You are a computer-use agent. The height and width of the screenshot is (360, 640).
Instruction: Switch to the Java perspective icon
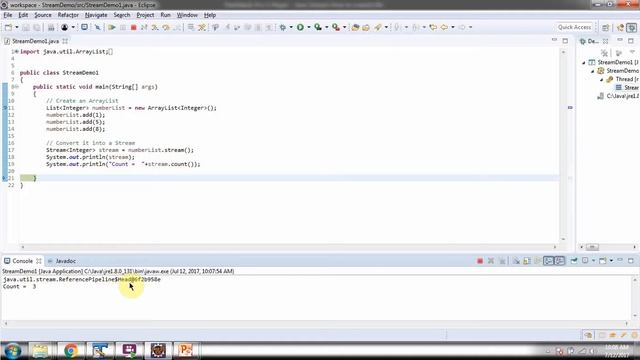(621, 27)
